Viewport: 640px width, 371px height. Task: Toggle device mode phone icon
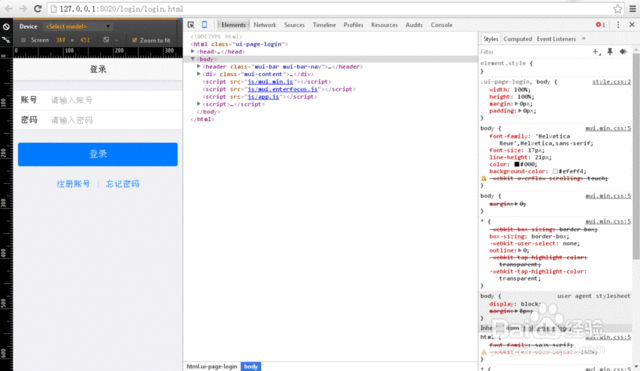tap(204, 25)
